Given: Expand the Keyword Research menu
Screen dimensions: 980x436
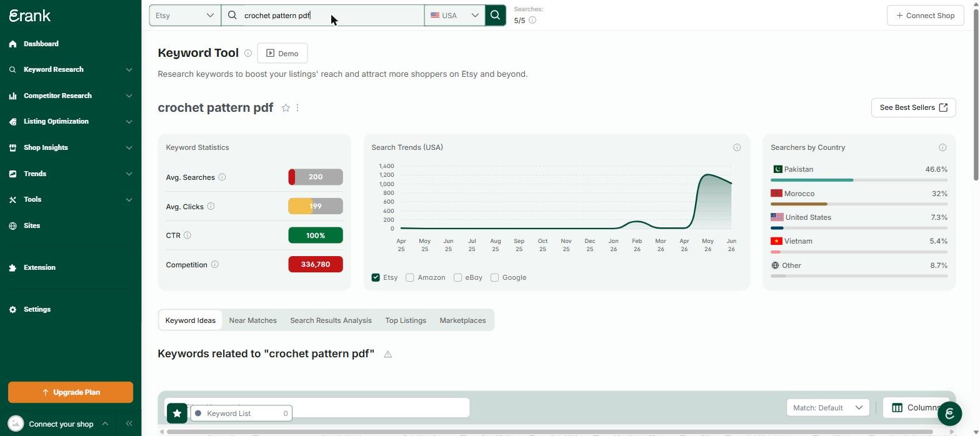Looking at the screenshot, I should click(129, 70).
